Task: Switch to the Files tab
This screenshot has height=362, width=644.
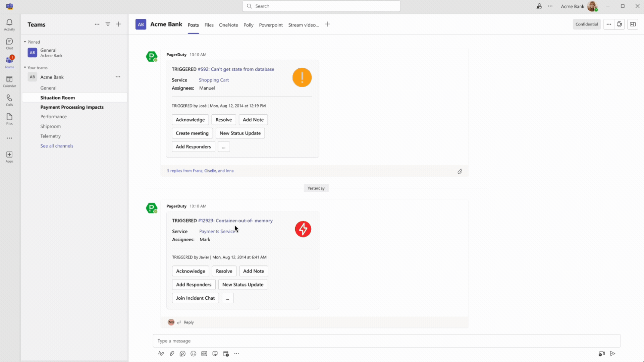Action: click(209, 24)
